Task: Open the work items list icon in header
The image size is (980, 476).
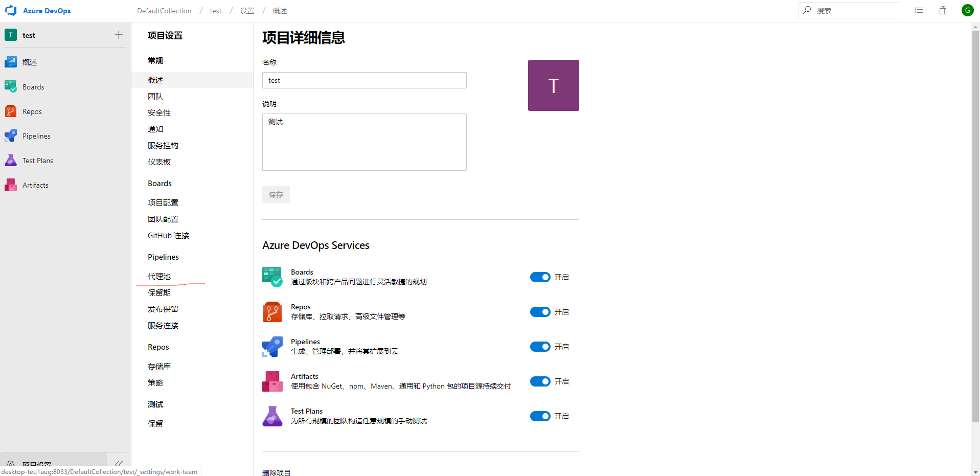Action: pyautogui.click(x=919, y=10)
